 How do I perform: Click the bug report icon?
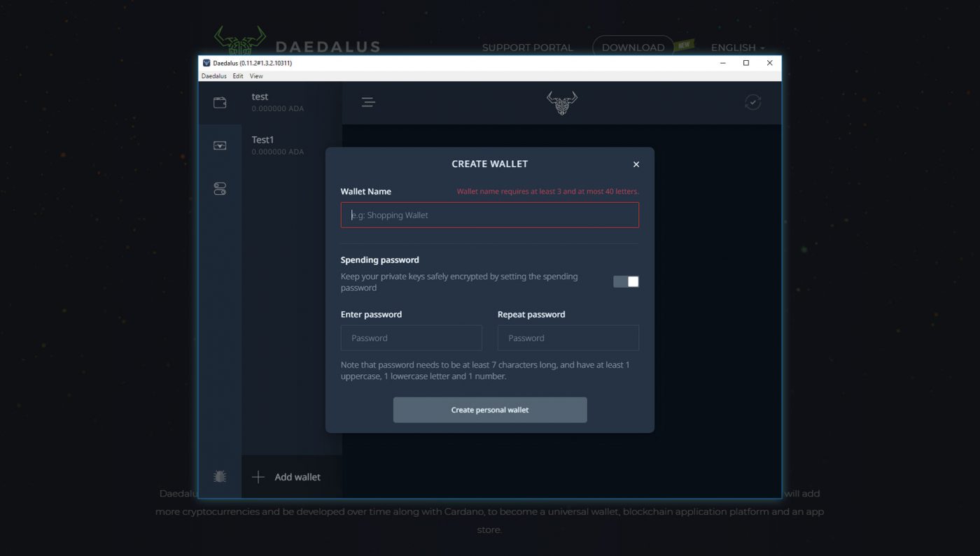(x=220, y=477)
